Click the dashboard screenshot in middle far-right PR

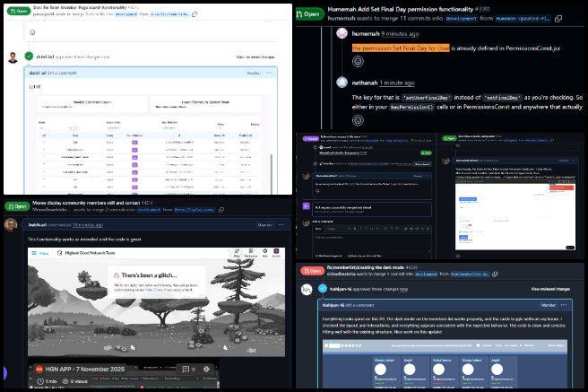[x=515, y=214]
